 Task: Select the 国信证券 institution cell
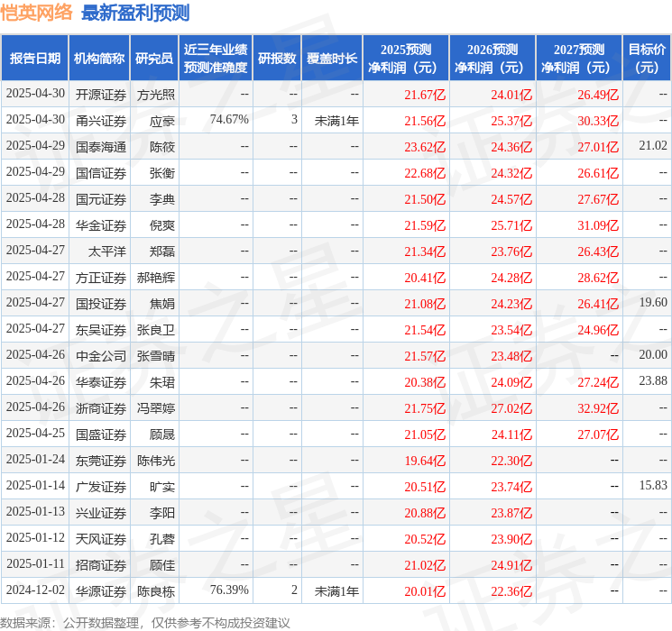click(101, 173)
